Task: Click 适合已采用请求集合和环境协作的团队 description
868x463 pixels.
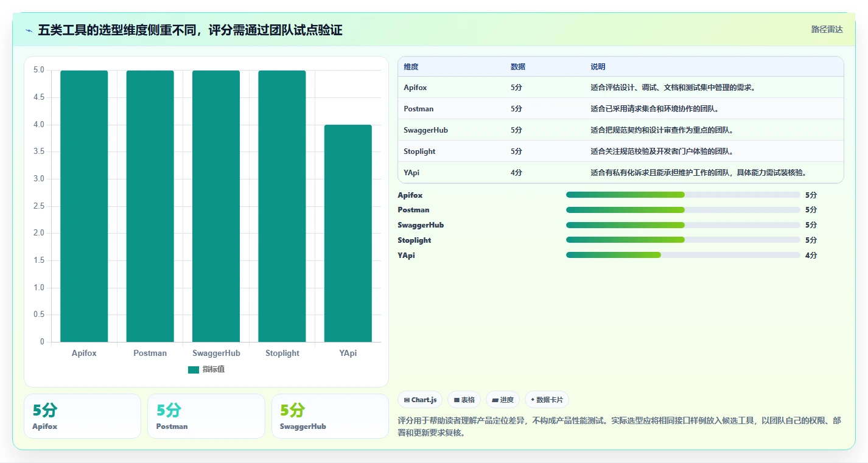Action: click(656, 109)
